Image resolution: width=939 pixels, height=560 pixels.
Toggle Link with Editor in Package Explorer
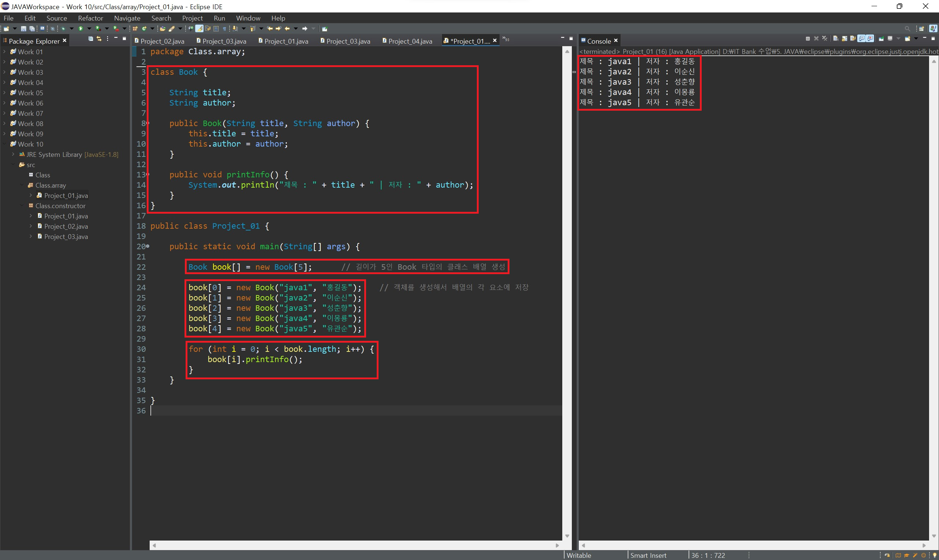click(x=99, y=39)
